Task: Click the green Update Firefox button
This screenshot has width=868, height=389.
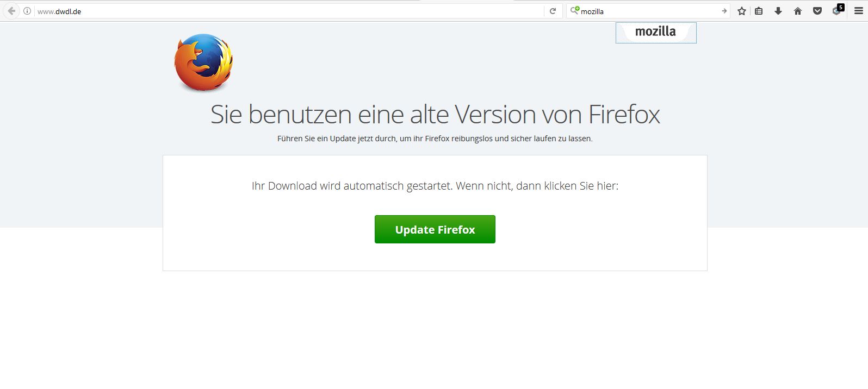Action: pos(435,229)
